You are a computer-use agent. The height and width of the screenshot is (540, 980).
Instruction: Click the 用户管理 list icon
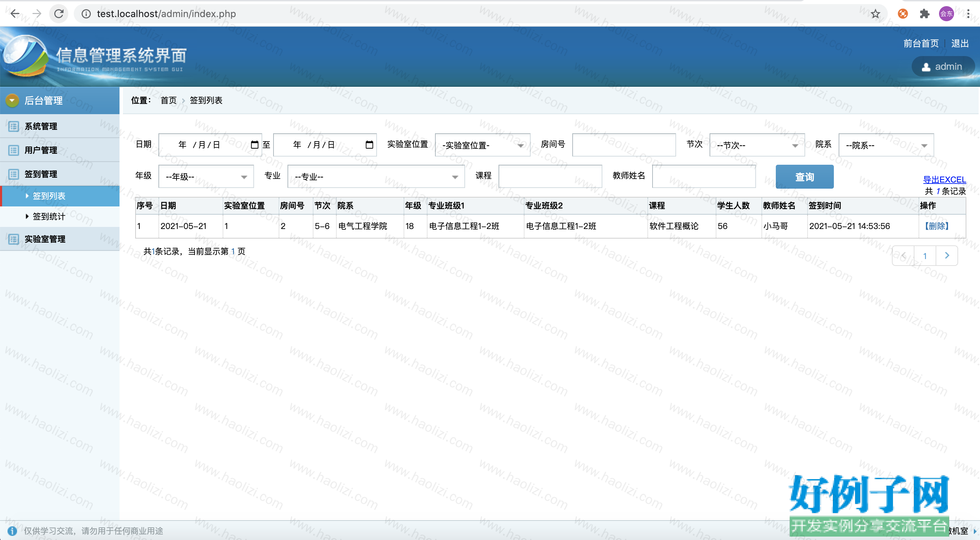click(x=14, y=150)
